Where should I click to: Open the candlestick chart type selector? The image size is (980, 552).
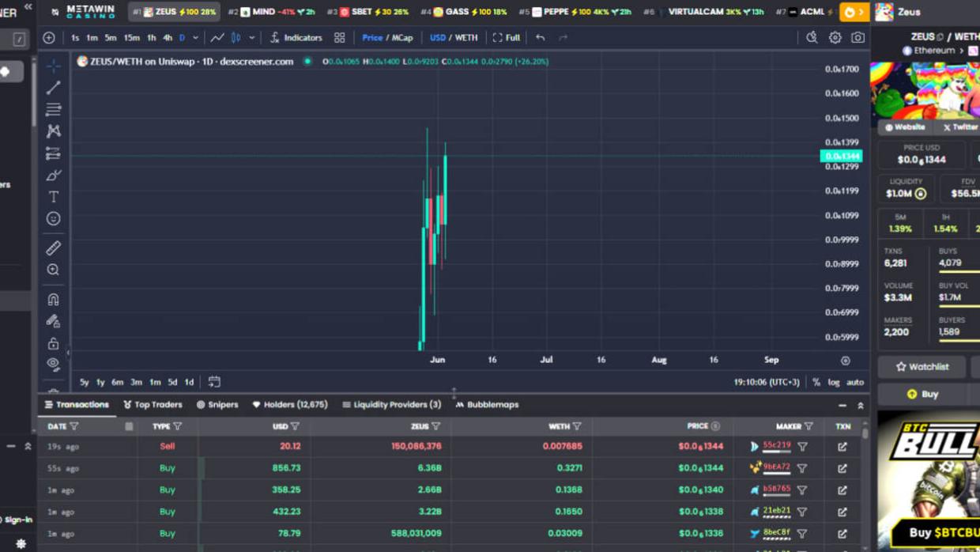236,37
